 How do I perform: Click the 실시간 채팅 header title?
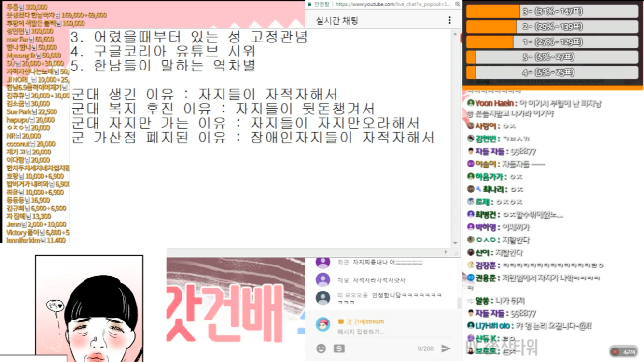point(337,21)
